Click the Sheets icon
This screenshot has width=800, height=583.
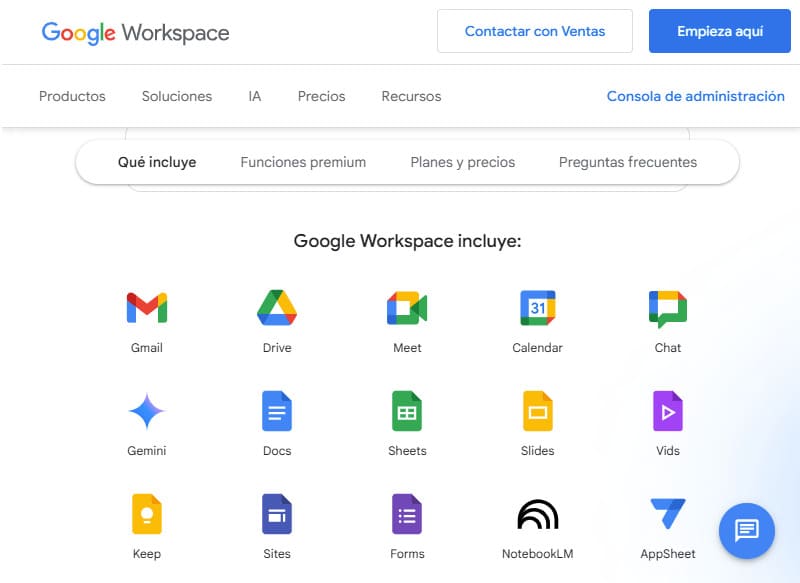(407, 411)
